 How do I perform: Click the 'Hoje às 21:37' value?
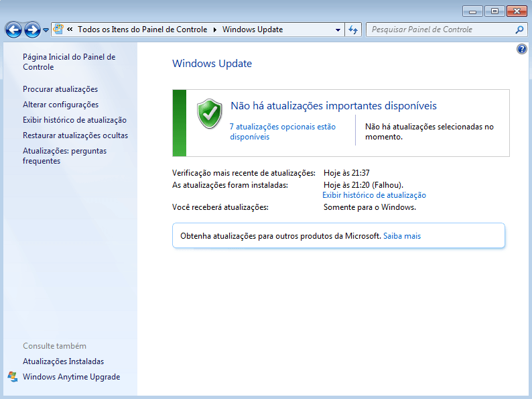[346, 173]
